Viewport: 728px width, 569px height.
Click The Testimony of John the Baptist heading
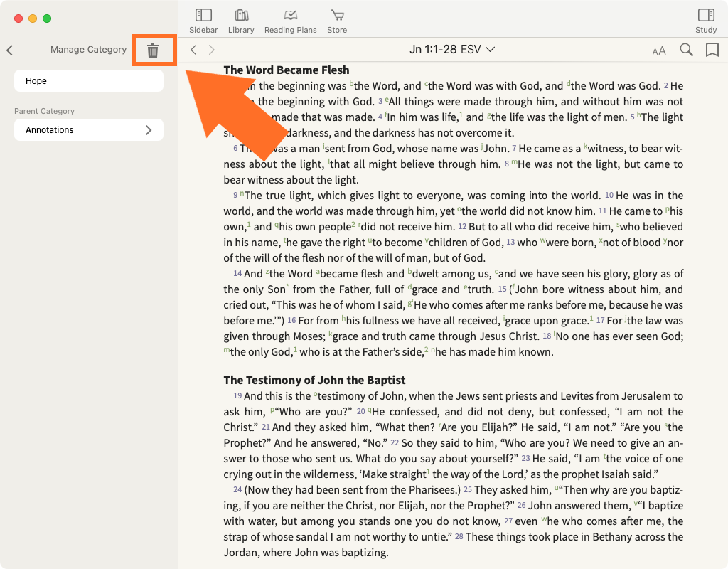coord(314,380)
